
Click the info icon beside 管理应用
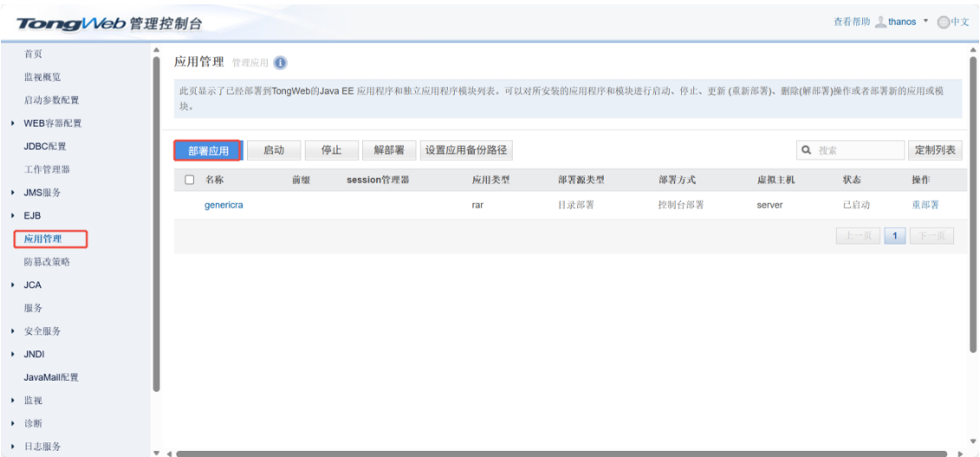pos(280,62)
